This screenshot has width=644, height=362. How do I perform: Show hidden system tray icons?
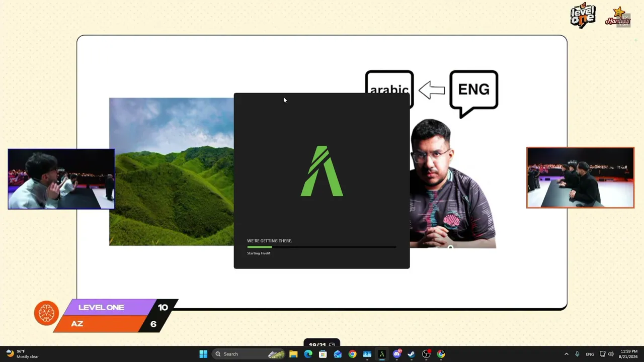click(566, 354)
